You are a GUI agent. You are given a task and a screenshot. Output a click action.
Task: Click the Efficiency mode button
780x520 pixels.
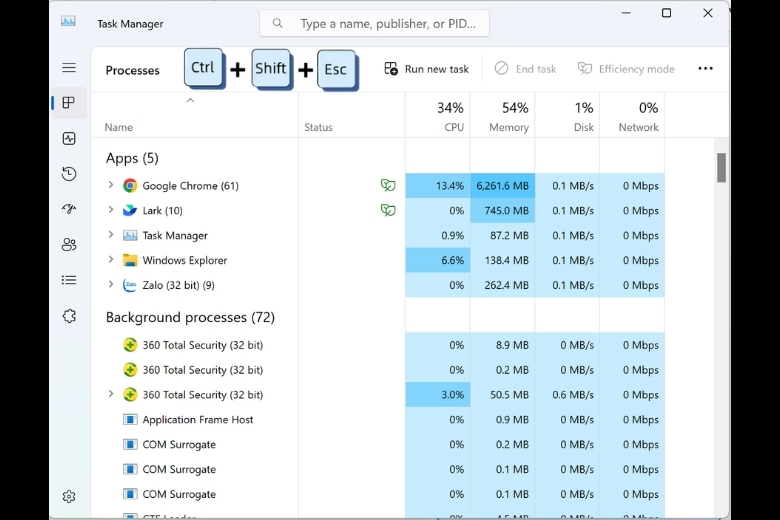click(626, 69)
